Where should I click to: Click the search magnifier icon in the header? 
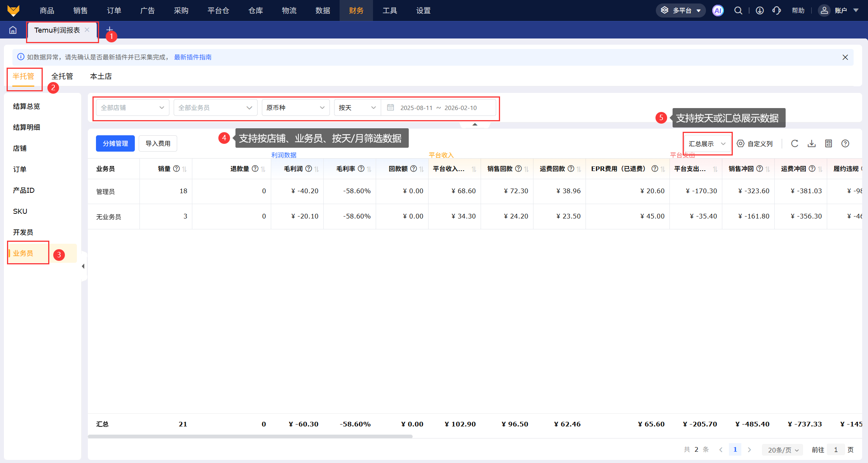pos(738,10)
